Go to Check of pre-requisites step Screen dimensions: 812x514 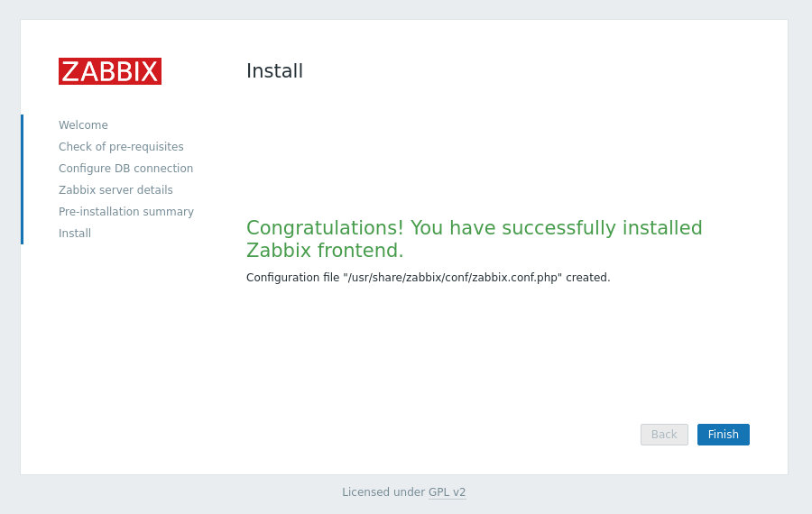121,146
